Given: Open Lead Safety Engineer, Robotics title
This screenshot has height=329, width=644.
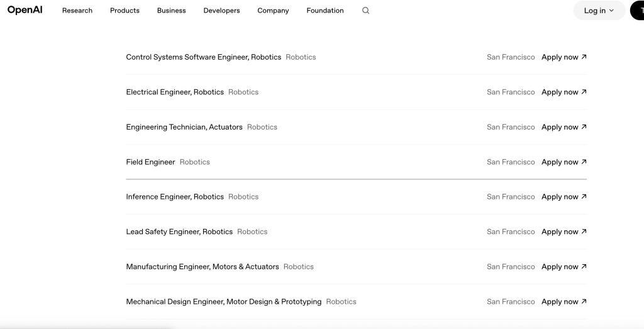Looking at the screenshot, I should [179, 231].
